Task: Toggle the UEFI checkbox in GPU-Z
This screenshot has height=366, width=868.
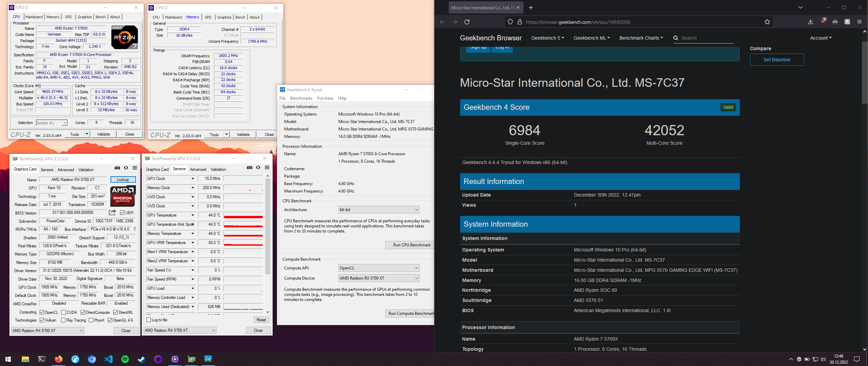Action: [x=122, y=213]
